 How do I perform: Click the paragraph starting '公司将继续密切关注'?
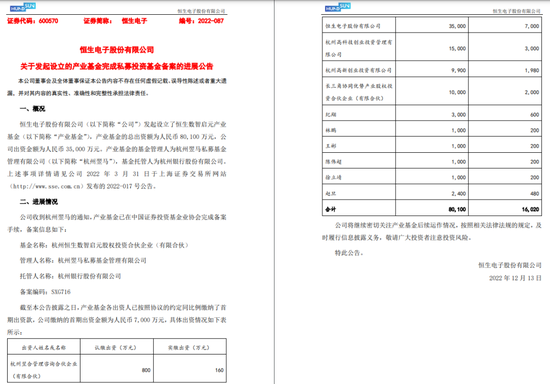click(x=432, y=231)
